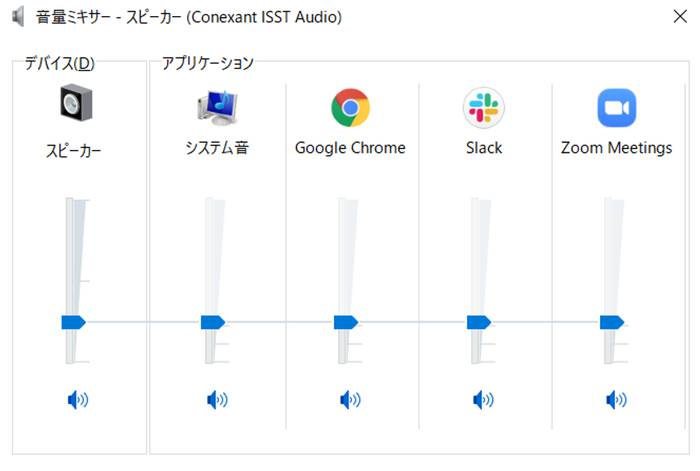Click the Slack app icon

[x=483, y=108]
